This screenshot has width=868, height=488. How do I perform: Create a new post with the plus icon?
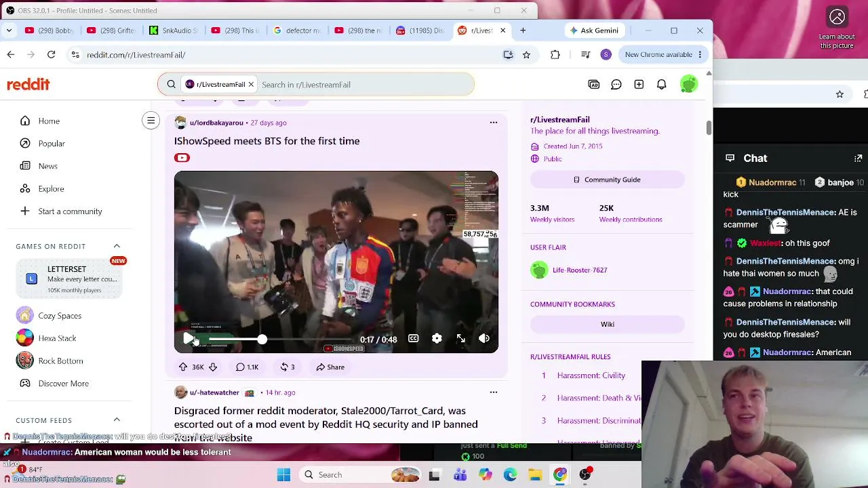(639, 85)
